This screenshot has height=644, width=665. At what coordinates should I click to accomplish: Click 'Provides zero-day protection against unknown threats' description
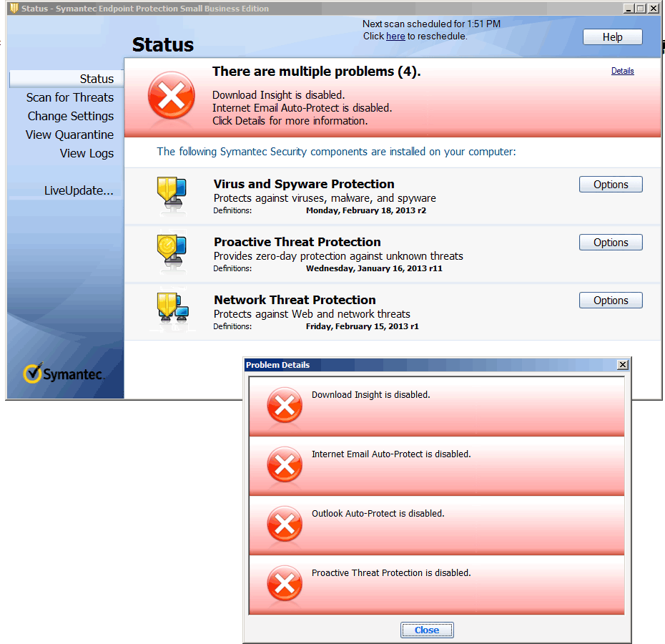[x=338, y=256]
